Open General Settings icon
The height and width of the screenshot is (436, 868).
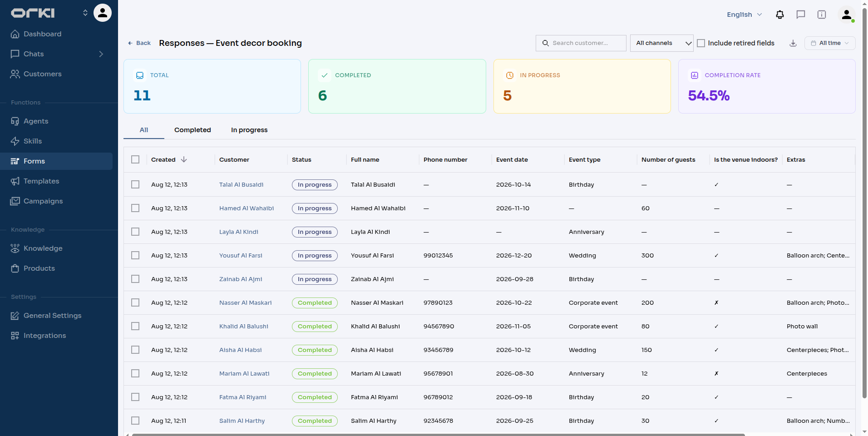click(x=15, y=316)
